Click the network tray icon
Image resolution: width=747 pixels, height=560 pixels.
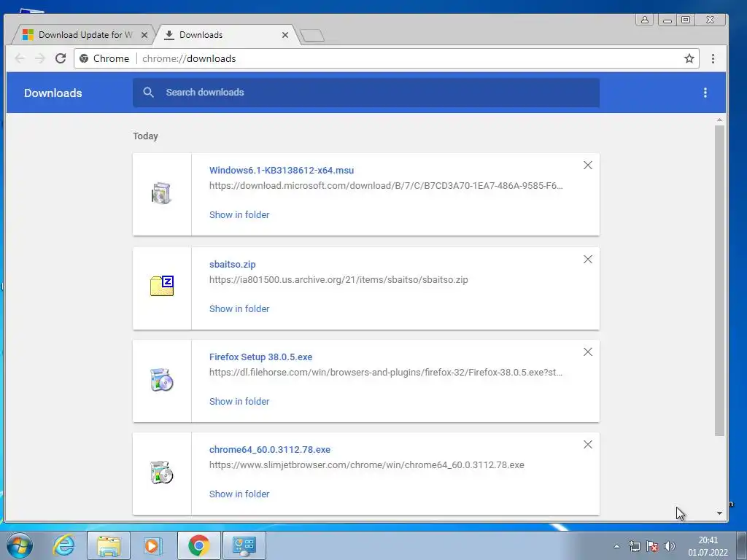tap(634, 546)
